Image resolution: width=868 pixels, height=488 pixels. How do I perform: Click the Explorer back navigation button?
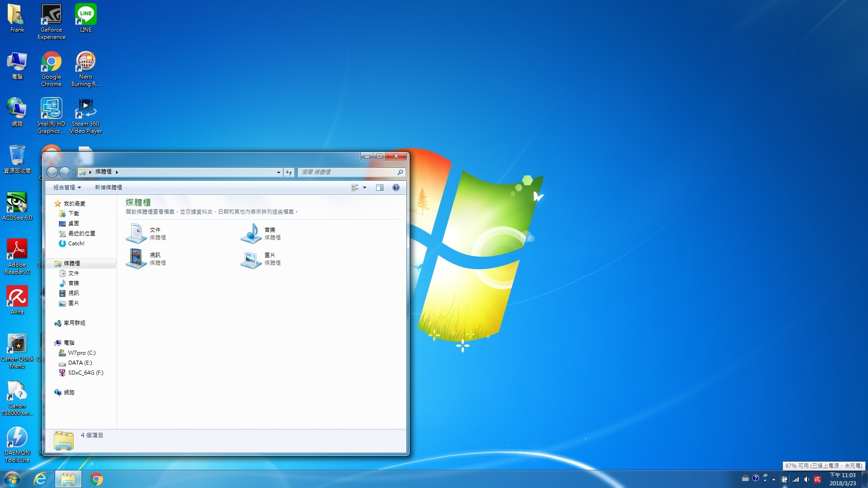52,172
